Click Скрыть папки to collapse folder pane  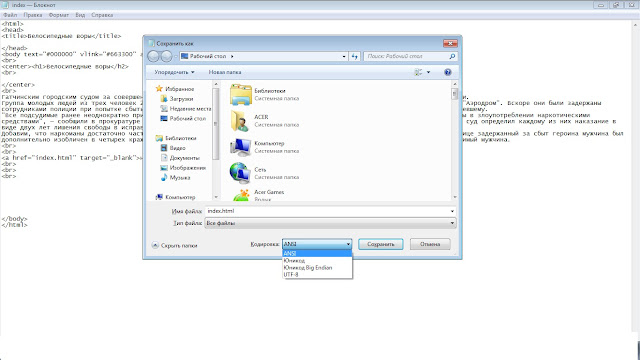click(x=174, y=245)
